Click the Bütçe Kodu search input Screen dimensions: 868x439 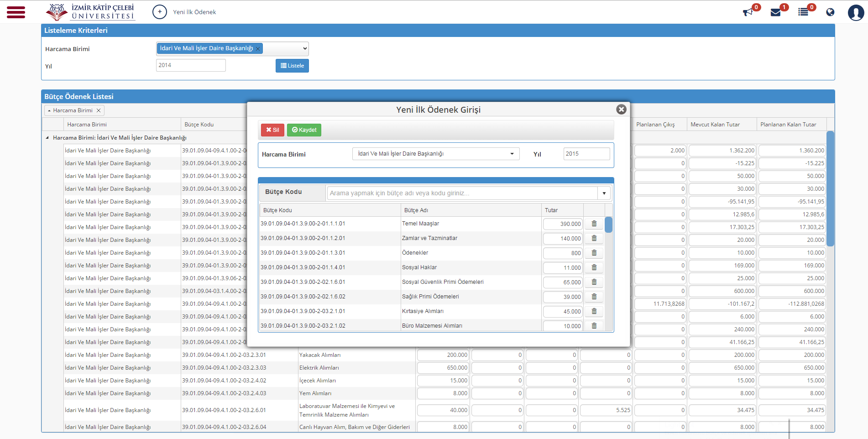click(x=462, y=193)
